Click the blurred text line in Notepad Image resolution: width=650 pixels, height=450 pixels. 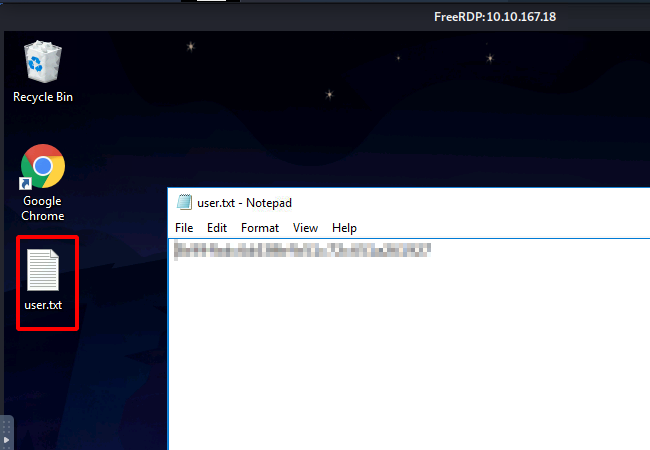click(302, 251)
